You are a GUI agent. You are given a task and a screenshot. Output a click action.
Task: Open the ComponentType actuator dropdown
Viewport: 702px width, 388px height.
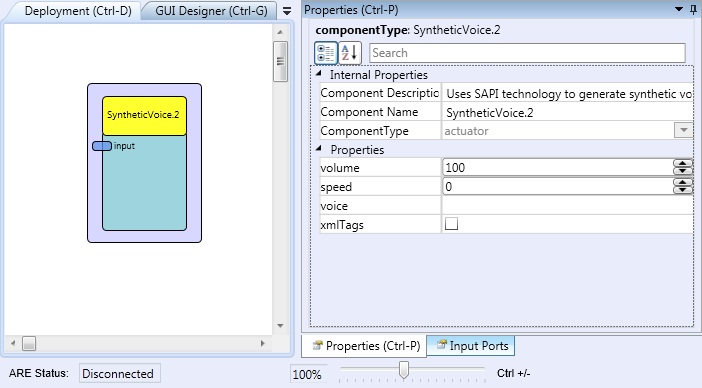(x=683, y=131)
